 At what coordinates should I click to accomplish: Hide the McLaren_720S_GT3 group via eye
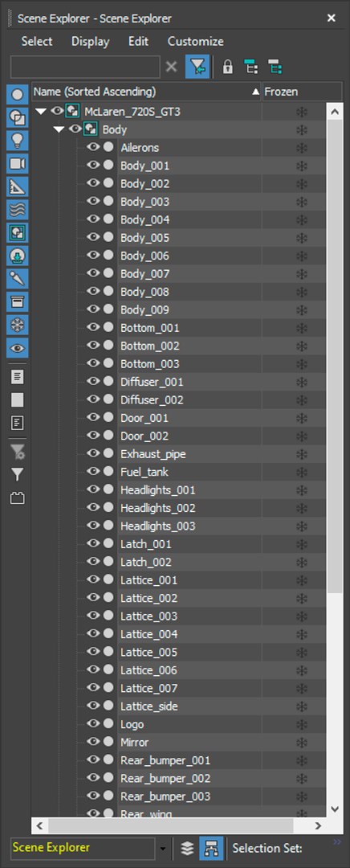click(x=57, y=111)
